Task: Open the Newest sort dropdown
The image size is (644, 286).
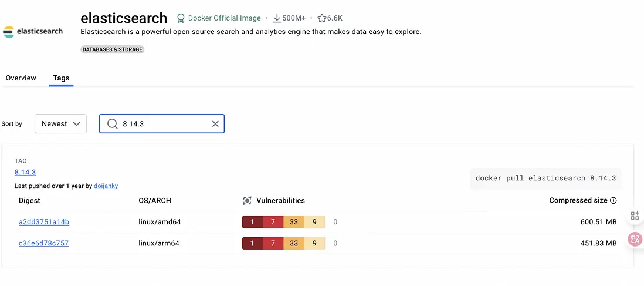Action: [60, 124]
